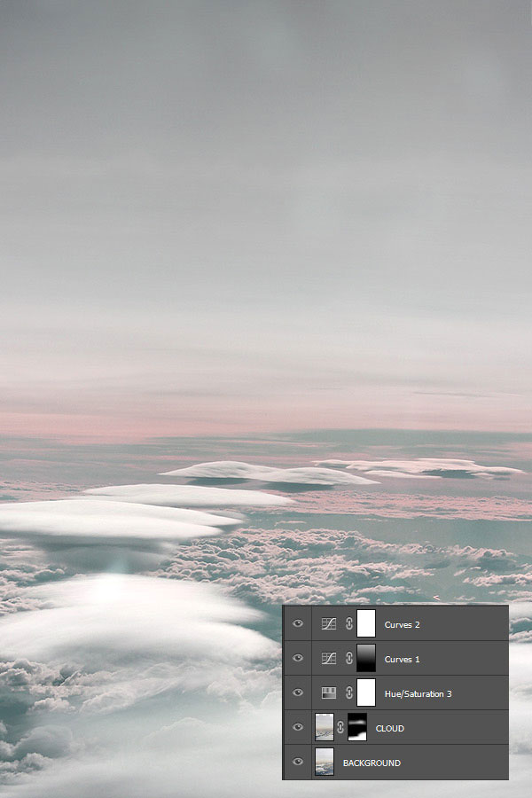
Task: Click the Curves 1 adjustment icon
Action: click(x=328, y=659)
